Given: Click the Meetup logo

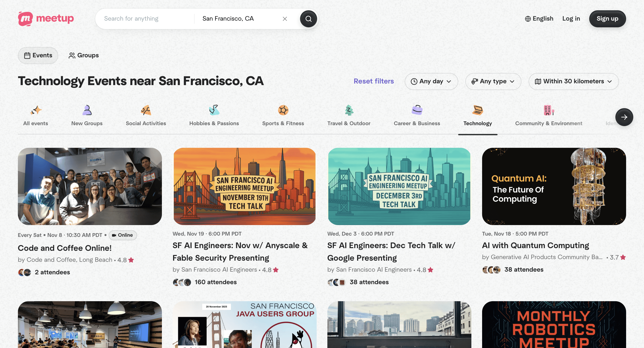Looking at the screenshot, I should (x=46, y=19).
